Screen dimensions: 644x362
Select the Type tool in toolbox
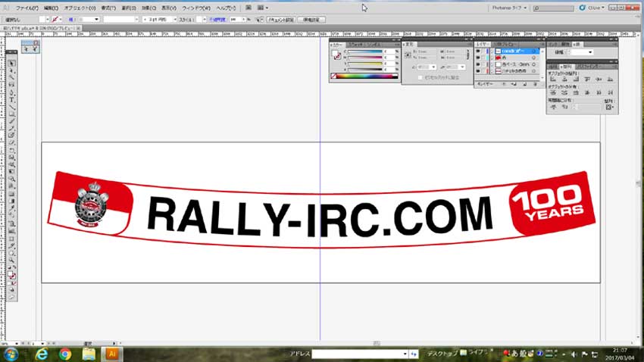12,100
